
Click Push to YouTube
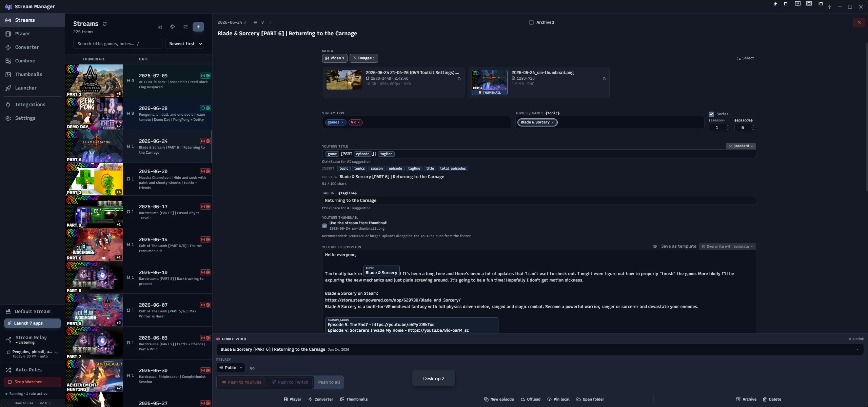point(242,382)
